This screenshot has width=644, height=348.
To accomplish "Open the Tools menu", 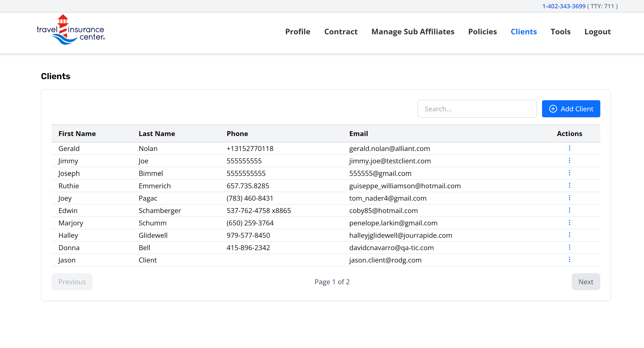I will (x=560, y=32).
